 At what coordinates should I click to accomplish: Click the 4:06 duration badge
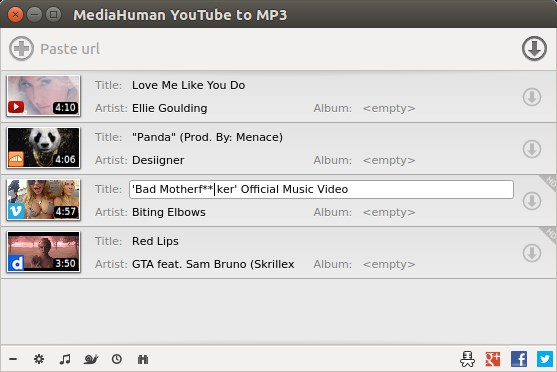(x=65, y=160)
